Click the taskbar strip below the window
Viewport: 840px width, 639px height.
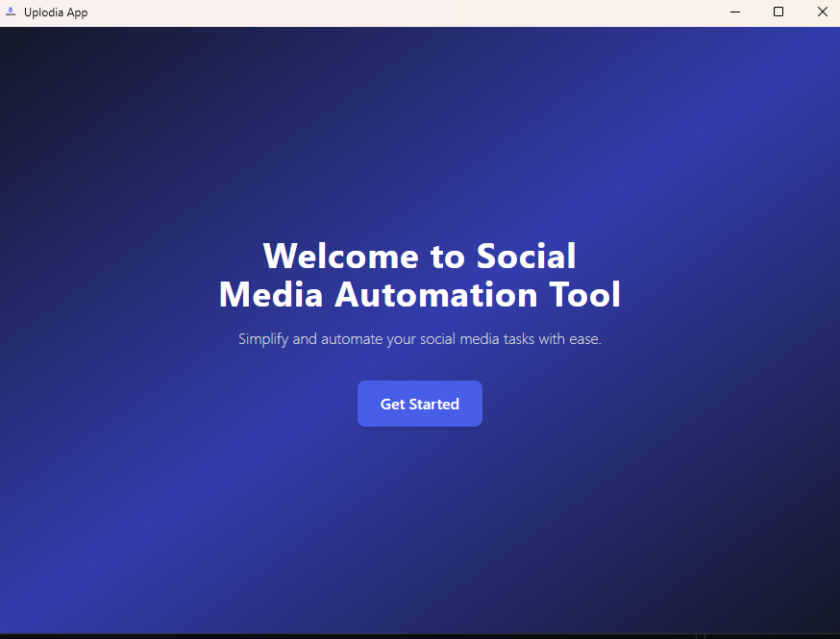pyautogui.click(x=419, y=634)
